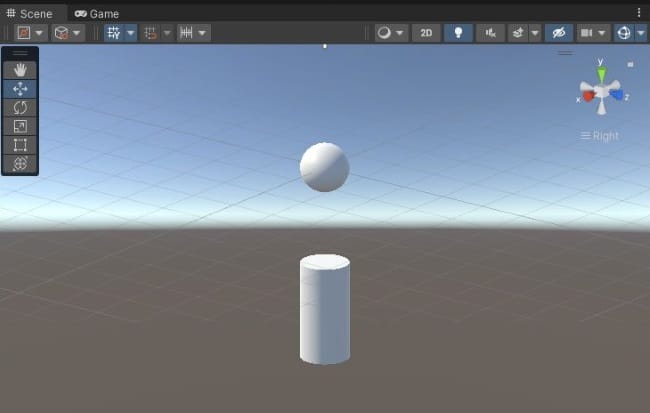Open draw mode dropdown arrow
Viewport: 650px width, 413px height.
point(400,33)
